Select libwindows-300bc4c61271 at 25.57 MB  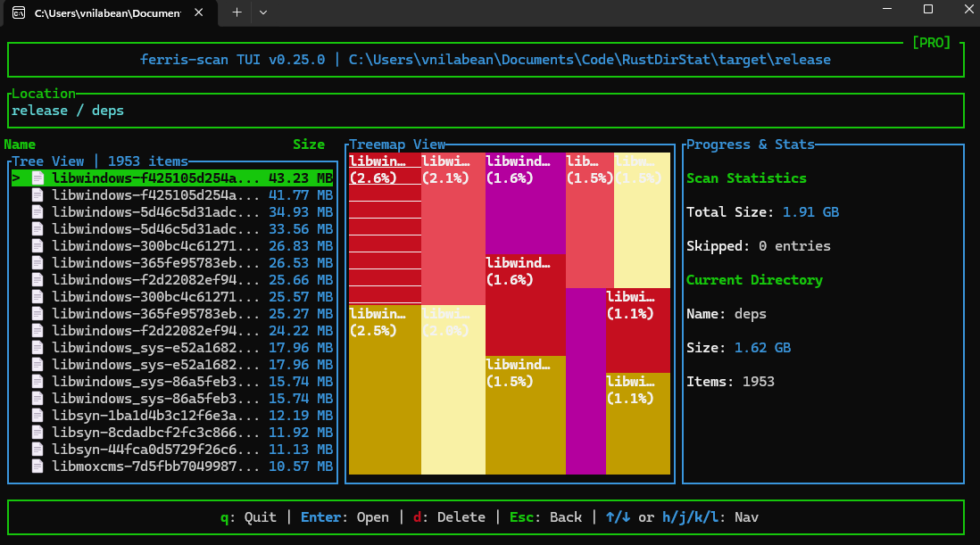tap(172, 297)
